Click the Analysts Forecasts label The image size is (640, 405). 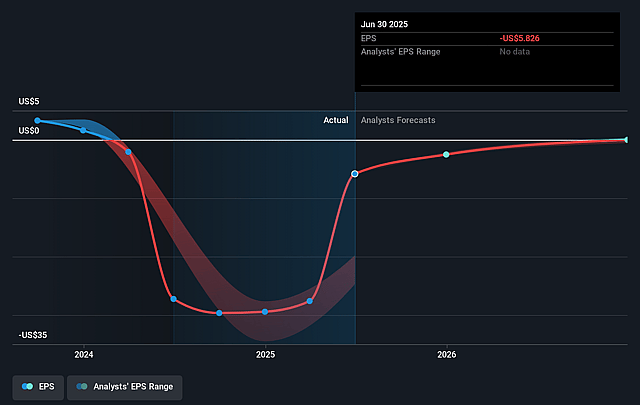click(398, 120)
